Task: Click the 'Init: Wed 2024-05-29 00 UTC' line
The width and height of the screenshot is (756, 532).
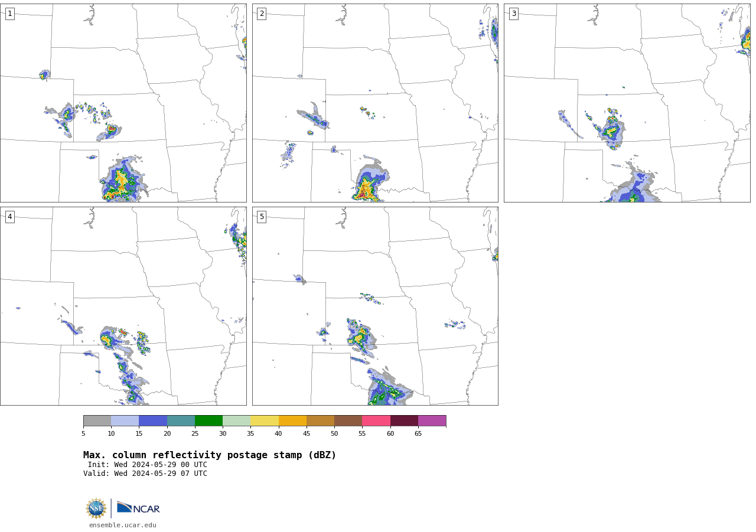Action: point(148,465)
